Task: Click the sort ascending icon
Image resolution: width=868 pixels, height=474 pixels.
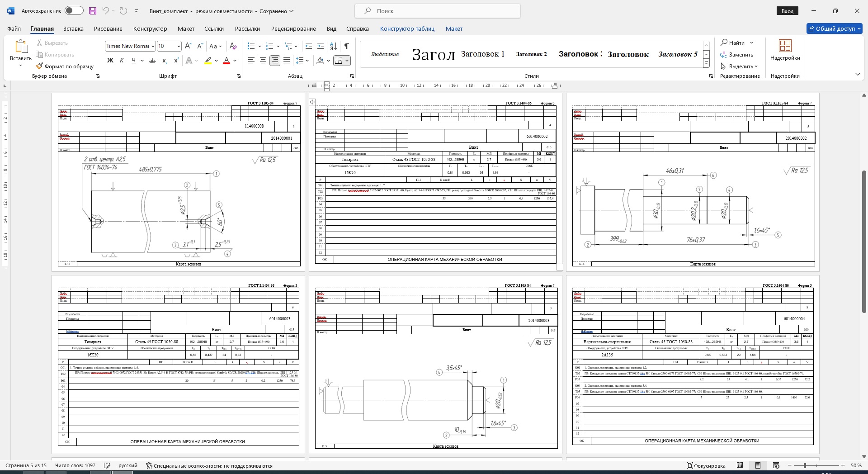Action: tap(334, 46)
